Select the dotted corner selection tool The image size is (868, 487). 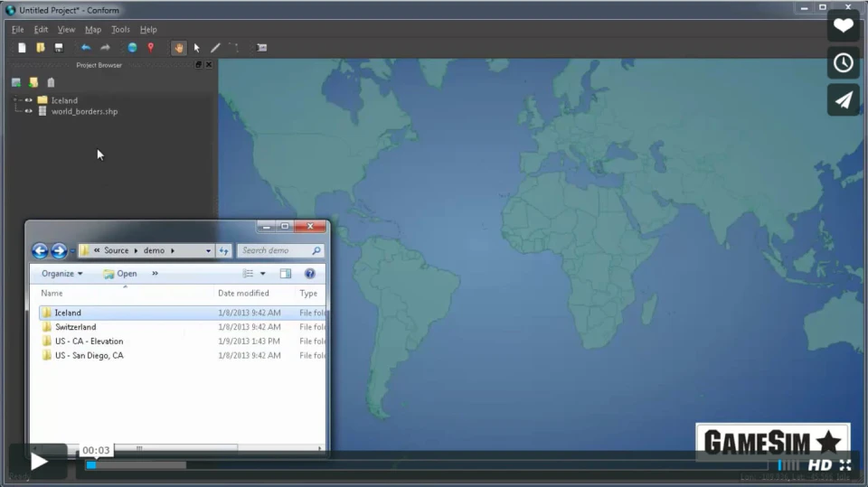pyautogui.click(x=234, y=48)
